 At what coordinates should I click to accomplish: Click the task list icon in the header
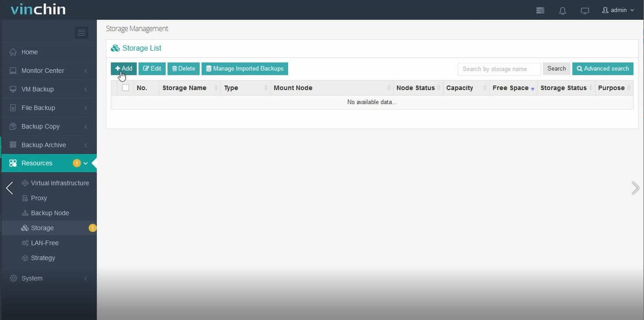tap(540, 10)
